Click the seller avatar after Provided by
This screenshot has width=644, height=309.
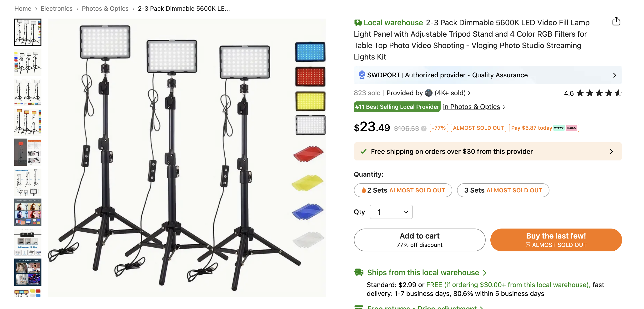click(x=428, y=93)
